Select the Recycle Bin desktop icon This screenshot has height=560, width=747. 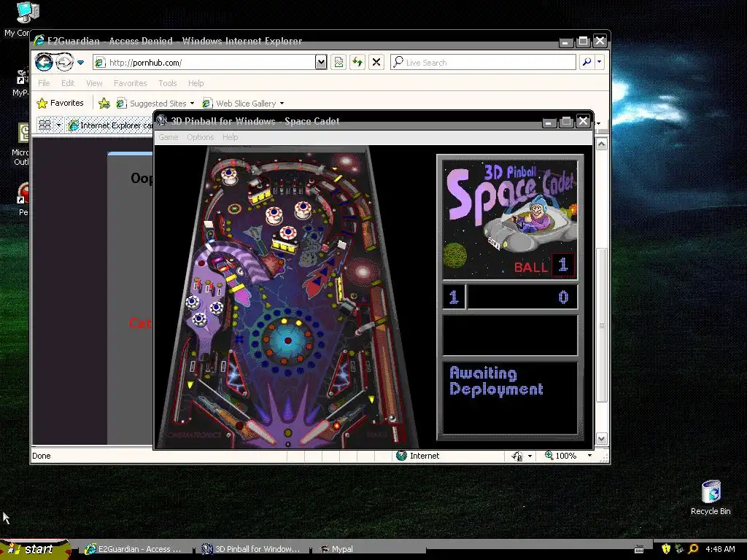(x=711, y=497)
